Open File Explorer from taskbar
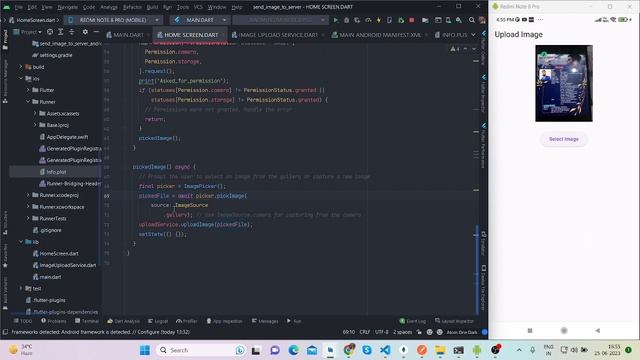The width and height of the screenshot is (640, 360). pyautogui.click(x=440, y=350)
